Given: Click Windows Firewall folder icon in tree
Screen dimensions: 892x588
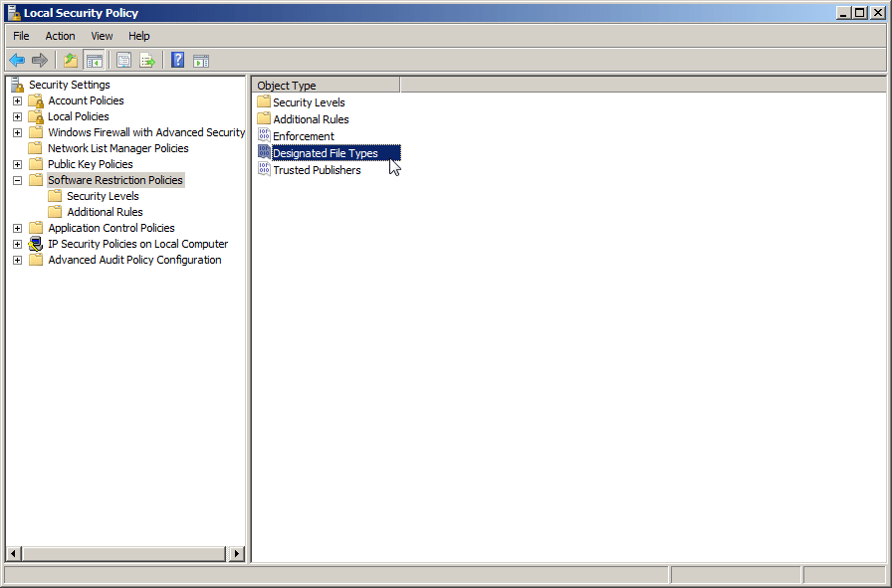Looking at the screenshot, I should pyautogui.click(x=36, y=132).
